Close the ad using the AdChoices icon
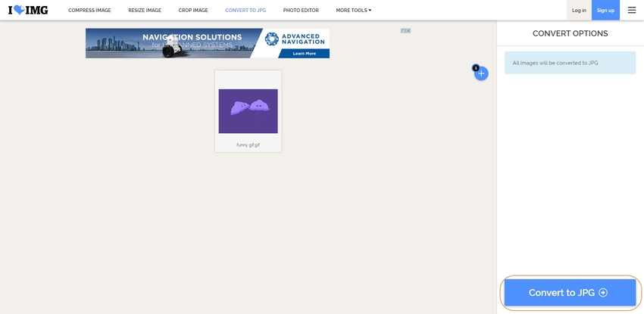Viewport: 644px width, 314px height. [x=405, y=31]
